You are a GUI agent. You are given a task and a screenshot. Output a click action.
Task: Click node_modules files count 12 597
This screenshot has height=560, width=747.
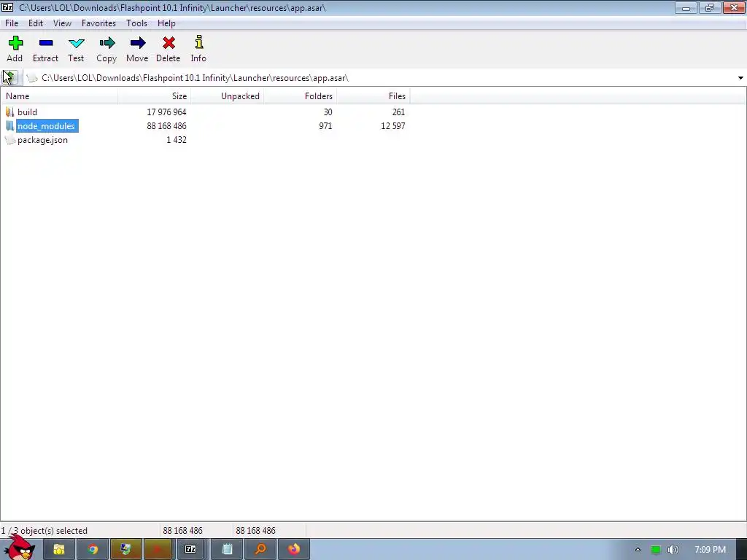(x=393, y=125)
